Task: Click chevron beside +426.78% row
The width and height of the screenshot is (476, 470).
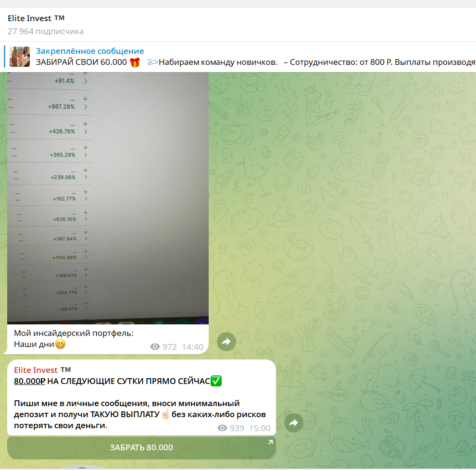Action: coord(86,131)
